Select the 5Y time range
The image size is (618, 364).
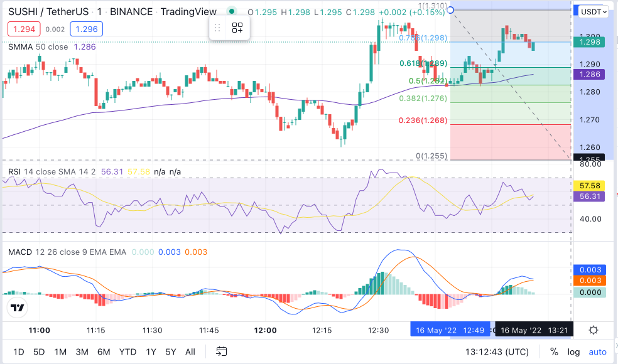171,352
